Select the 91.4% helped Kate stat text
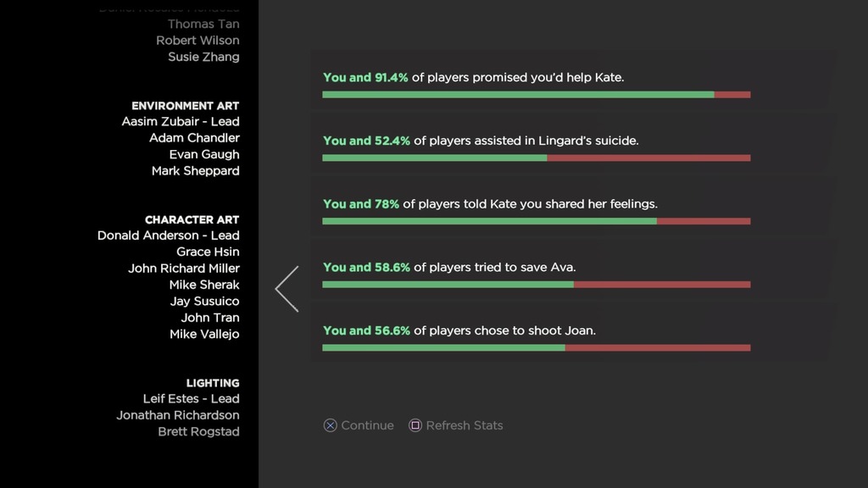 pos(473,77)
